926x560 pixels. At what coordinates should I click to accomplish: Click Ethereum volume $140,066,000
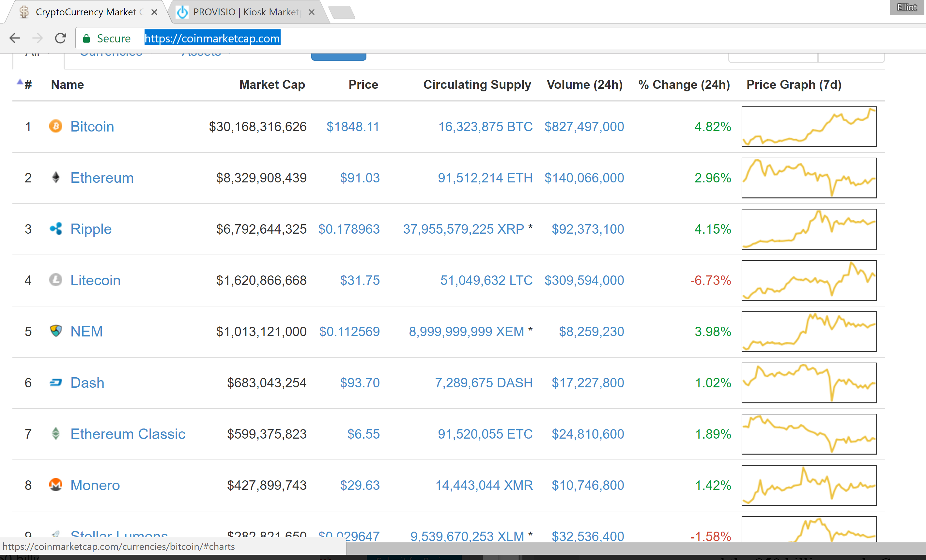584,178
